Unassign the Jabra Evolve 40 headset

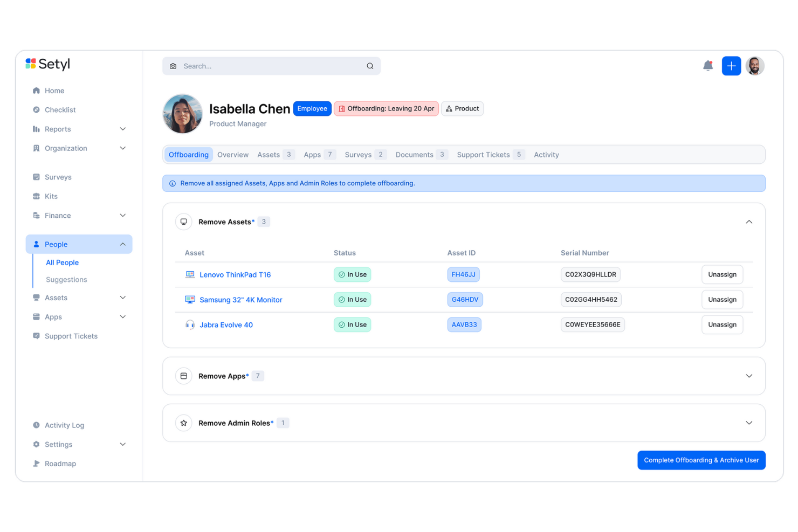click(722, 324)
